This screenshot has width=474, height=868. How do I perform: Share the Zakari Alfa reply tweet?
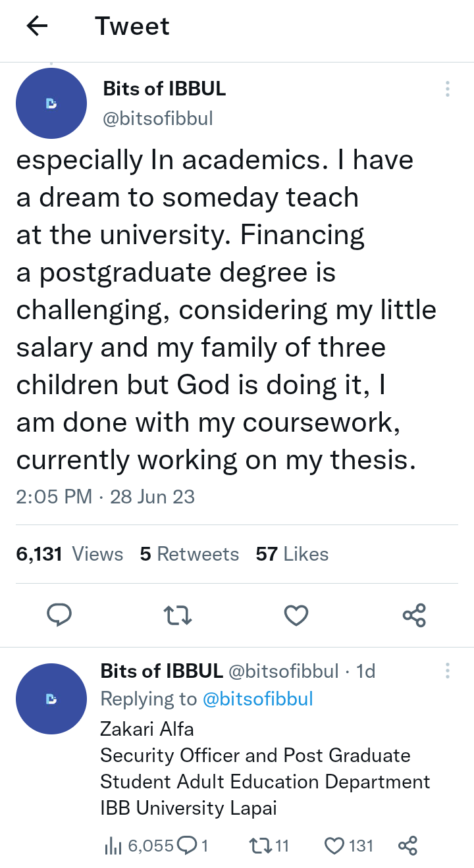408,846
